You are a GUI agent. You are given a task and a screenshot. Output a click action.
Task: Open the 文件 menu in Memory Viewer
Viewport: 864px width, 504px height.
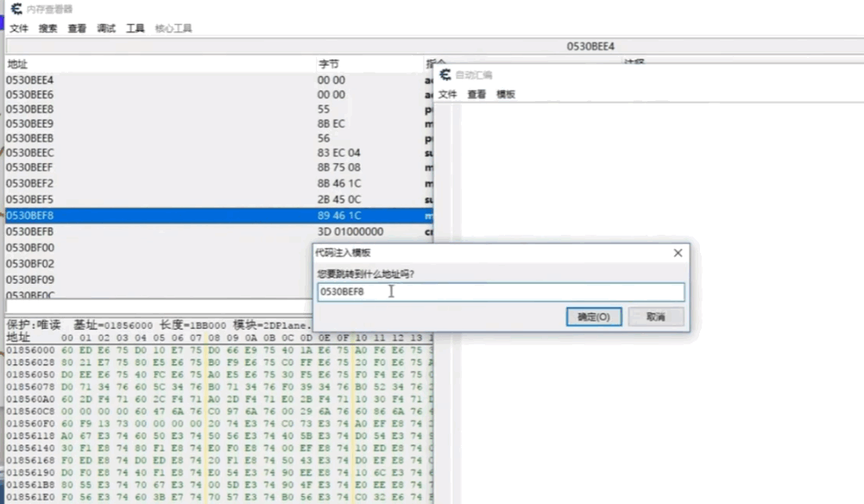tap(19, 28)
